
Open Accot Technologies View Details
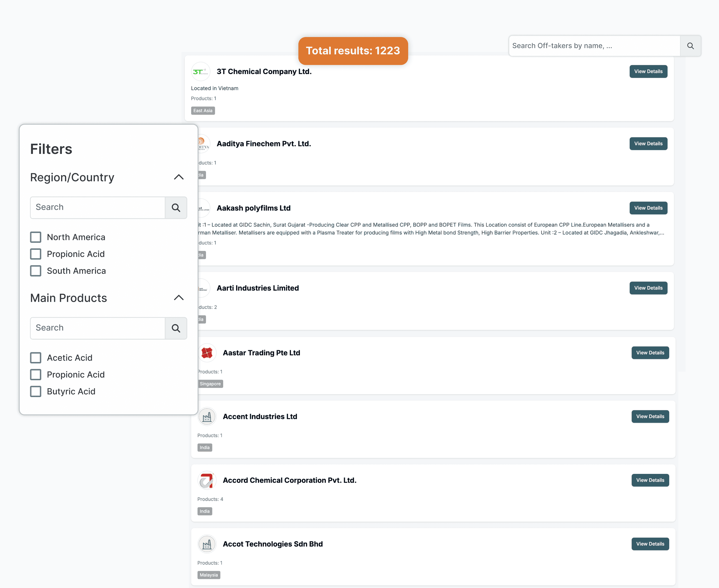tap(650, 544)
